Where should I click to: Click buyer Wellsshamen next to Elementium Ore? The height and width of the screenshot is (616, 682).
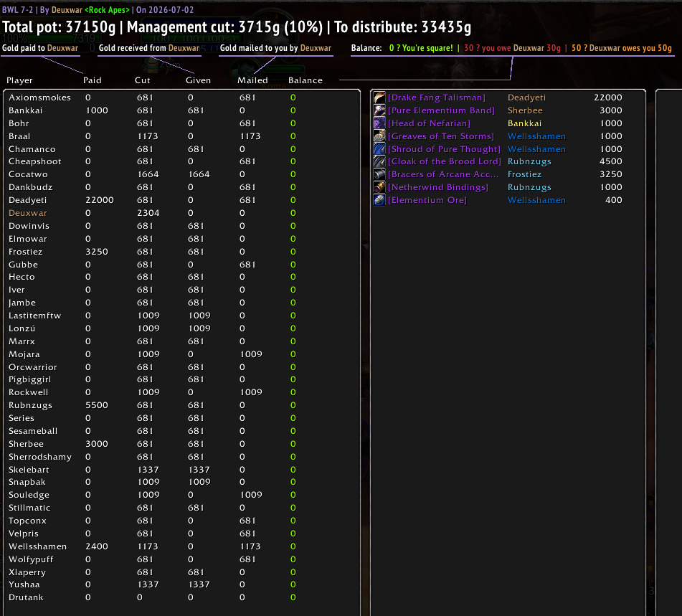click(x=536, y=200)
